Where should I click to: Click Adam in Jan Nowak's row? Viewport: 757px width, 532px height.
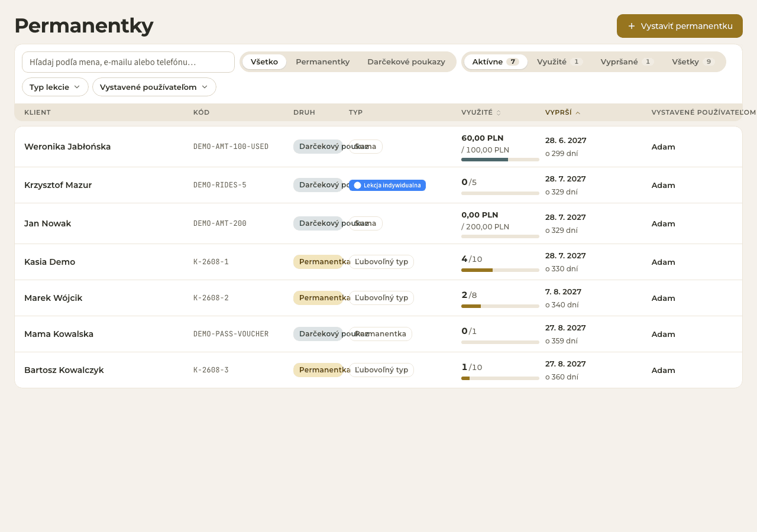click(x=664, y=223)
